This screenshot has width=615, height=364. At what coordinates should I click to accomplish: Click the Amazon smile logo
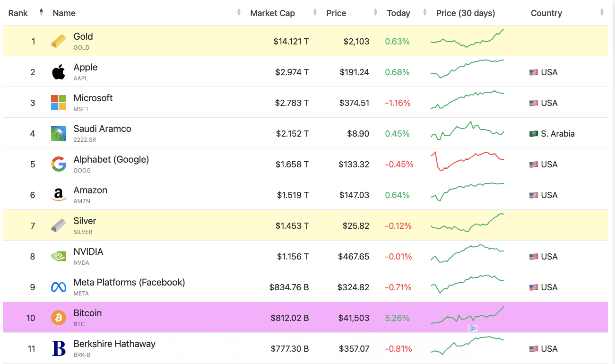click(58, 194)
